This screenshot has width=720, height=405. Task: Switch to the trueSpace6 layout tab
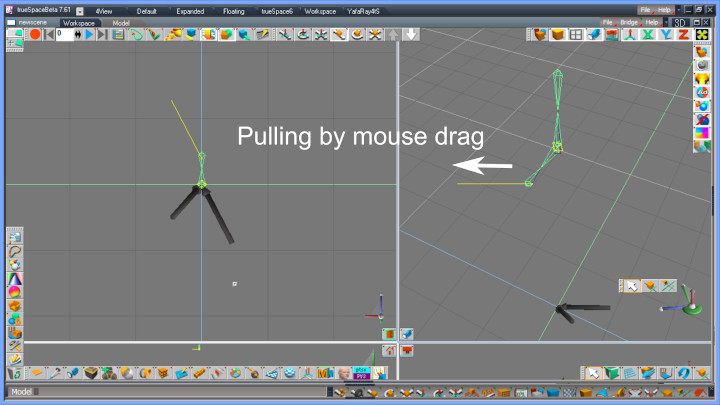click(277, 11)
